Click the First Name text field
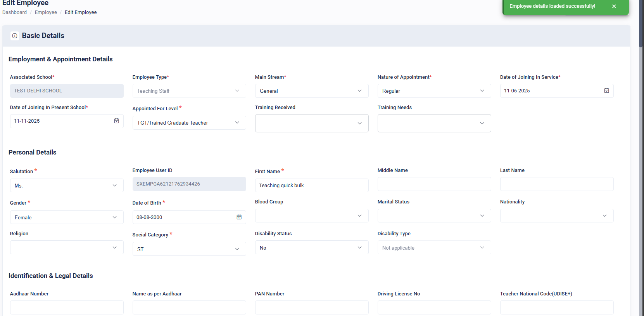Screen dimensions: 644x316 click(x=312, y=185)
